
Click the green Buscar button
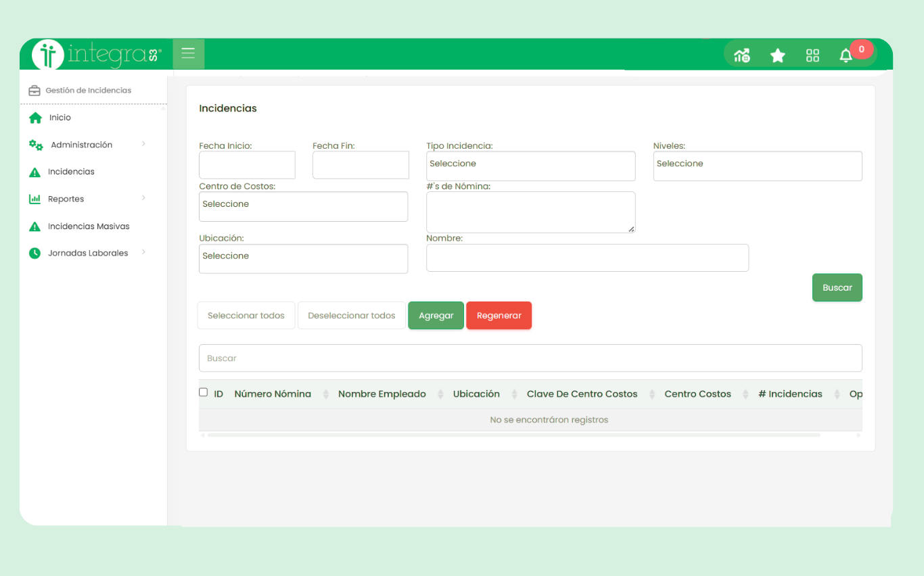click(837, 287)
